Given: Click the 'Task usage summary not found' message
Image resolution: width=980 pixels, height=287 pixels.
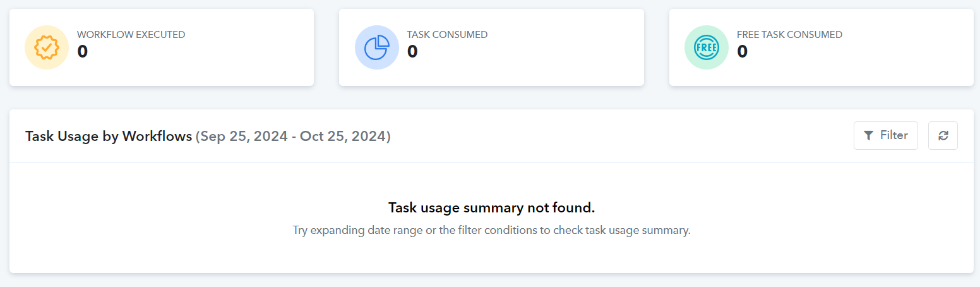Looking at the screenshot, I should tap(491, 208).
